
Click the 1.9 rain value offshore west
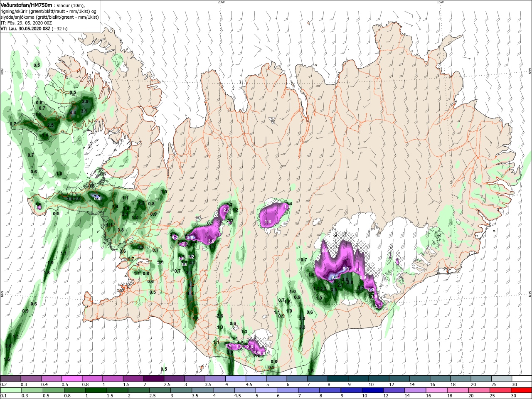point(51,263)
